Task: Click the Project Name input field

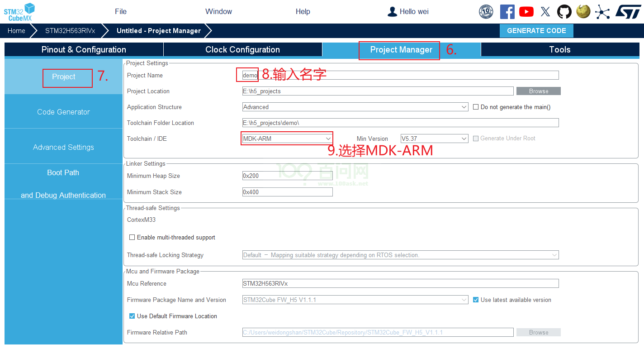Action: pyautogui.click(x=401, y=75)
